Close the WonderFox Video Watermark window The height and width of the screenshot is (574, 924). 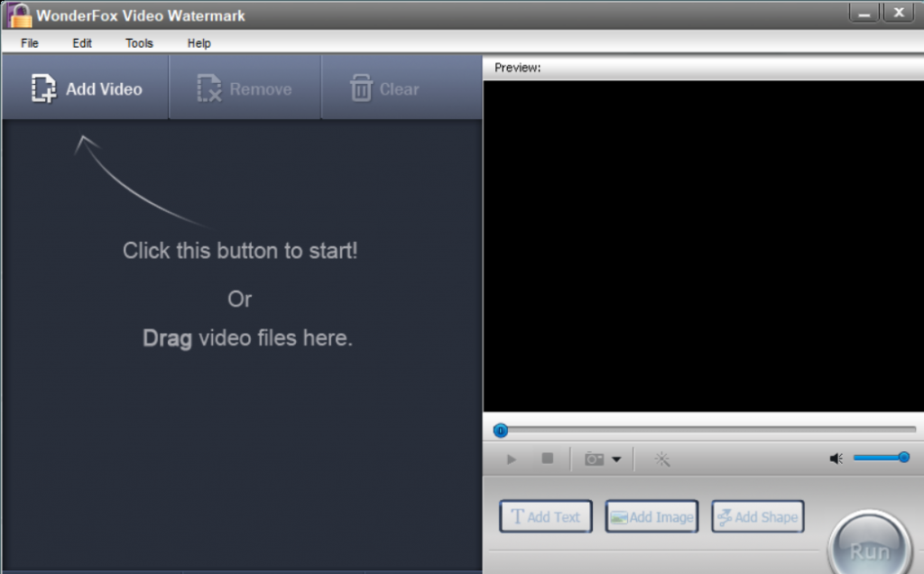(899, 13)
